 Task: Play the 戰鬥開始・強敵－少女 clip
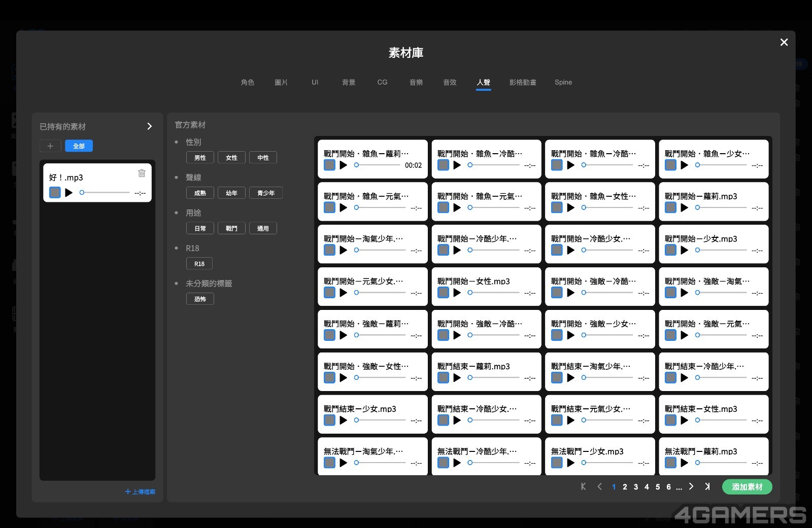(x=571, y=335)
